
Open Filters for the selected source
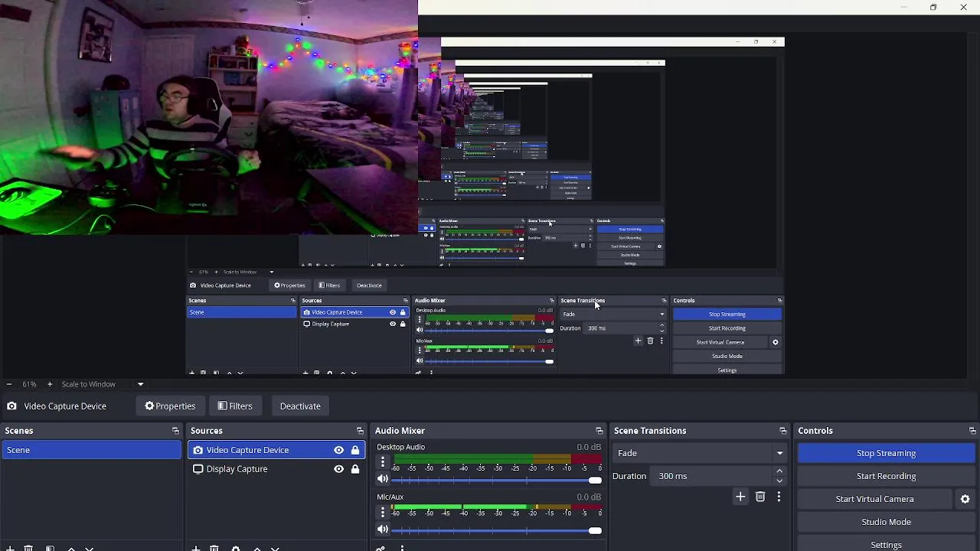(x=234, y=406)
